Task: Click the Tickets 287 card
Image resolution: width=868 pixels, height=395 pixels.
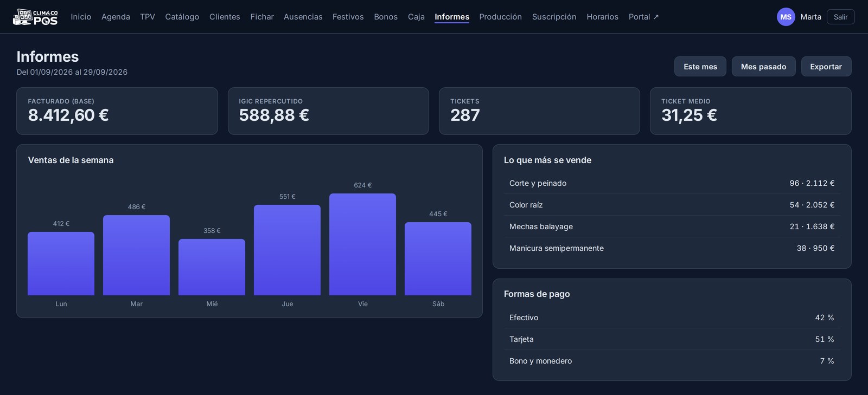Action: coord(539,111)
